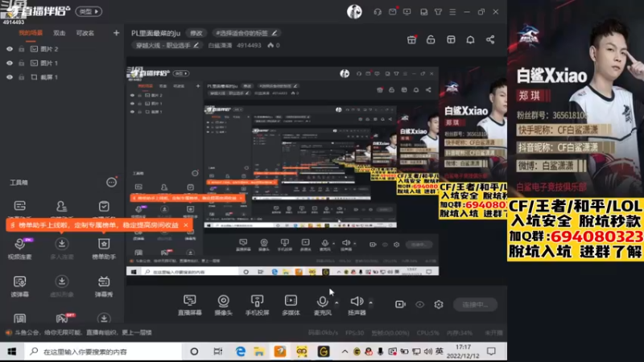This screenshot has height=362, width=644.
Task: Switch to the 可改名 scene tab
Action: coord(85,33)
